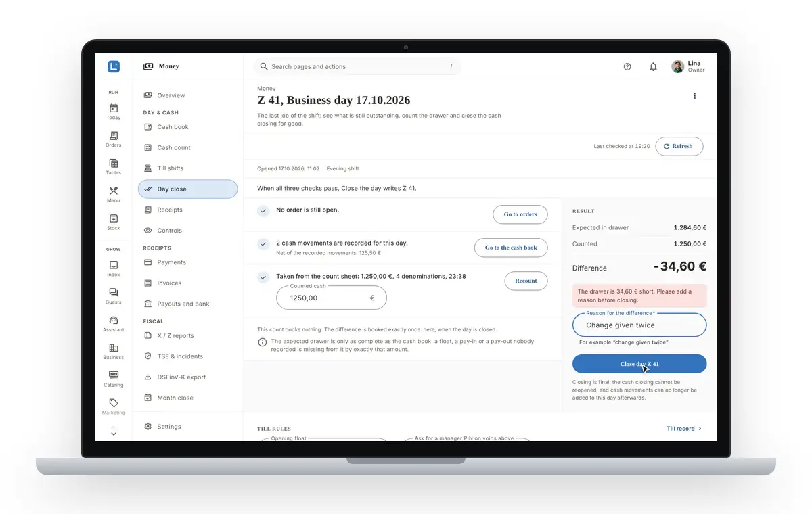Open the Orders icon in the rail
This screenshot has width=812, height=514.
pyautogui.click(x=113, y=139)
